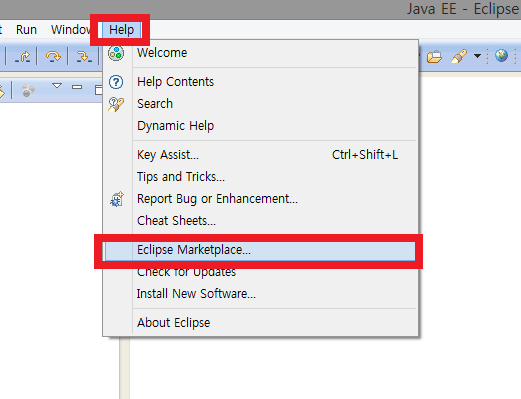Click the gray circles icon in view toolbar

pyautogui.click(x=28, y=90)
